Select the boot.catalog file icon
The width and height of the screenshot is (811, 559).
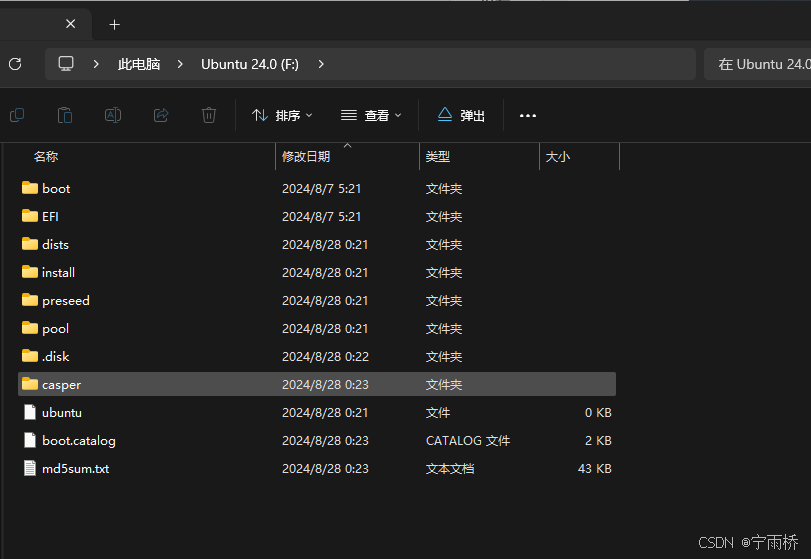(30, 440)
